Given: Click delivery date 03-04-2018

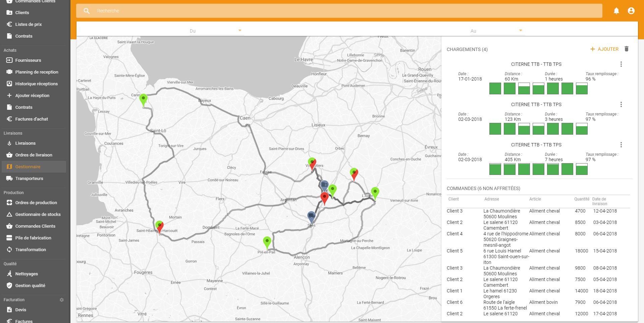Looking at the screenshot, I should click(605, 223).
